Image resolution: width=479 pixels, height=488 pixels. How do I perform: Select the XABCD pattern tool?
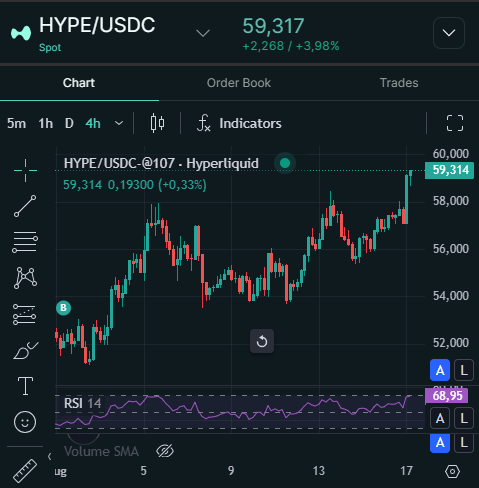point(25,278)
